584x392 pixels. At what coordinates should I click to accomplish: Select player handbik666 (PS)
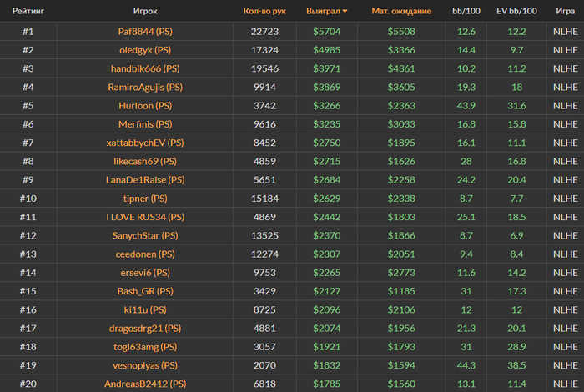point(145,68)
